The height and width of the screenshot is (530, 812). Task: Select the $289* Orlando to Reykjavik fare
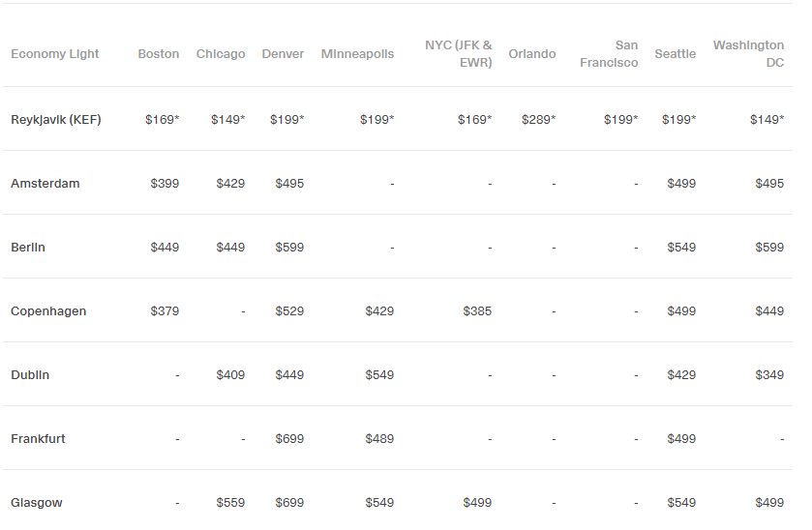click(x=538, y=120)
